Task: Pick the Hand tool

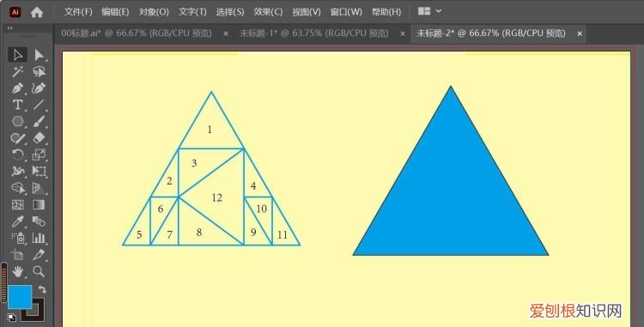Action: [18, 271]
